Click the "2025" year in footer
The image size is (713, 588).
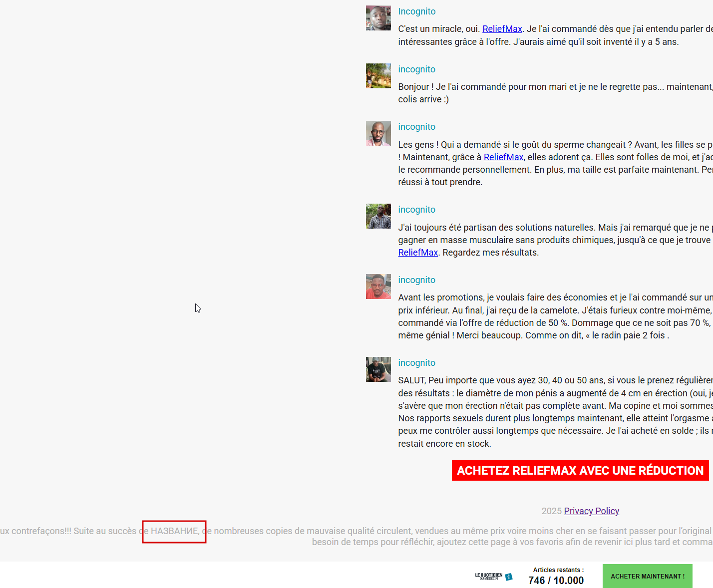[552, 511]
